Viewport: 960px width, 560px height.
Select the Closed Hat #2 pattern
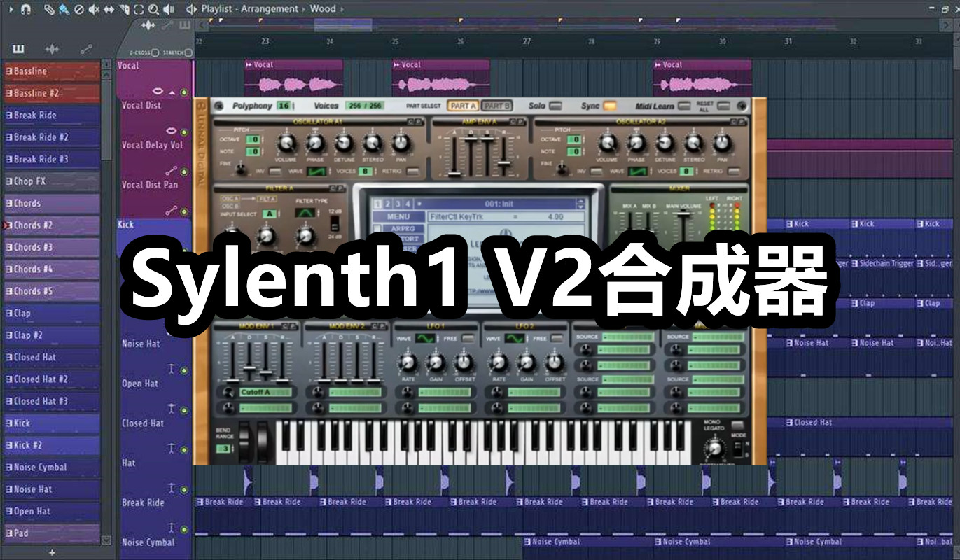(x=51, y=379)
